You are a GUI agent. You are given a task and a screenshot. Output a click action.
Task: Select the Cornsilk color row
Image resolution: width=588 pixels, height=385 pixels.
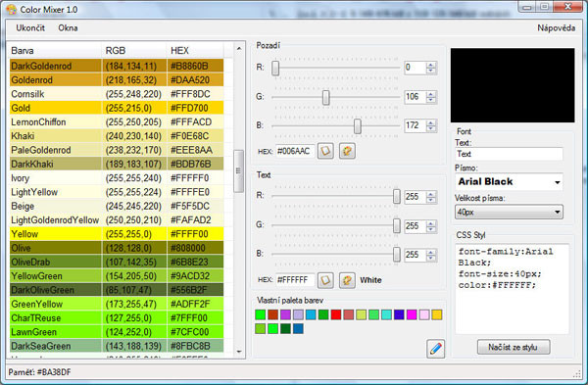pyautogui.click(x=117, y=94)
